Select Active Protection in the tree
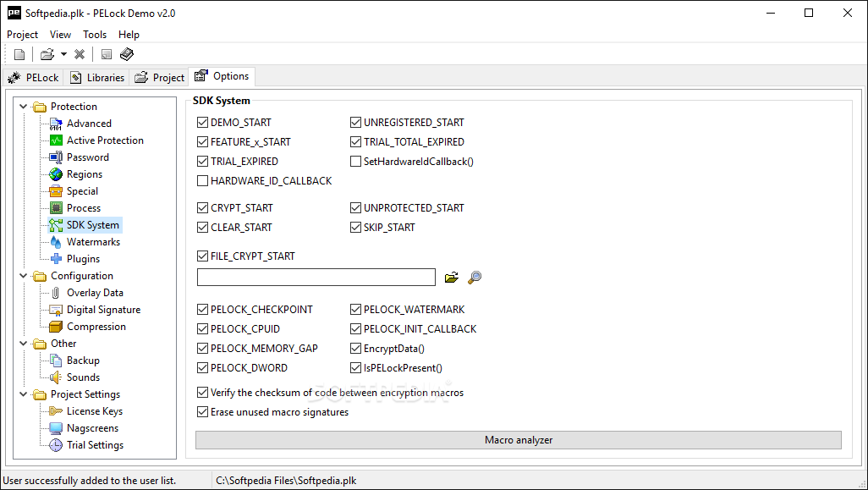This screenshot has height=490, width=868. 105,140
